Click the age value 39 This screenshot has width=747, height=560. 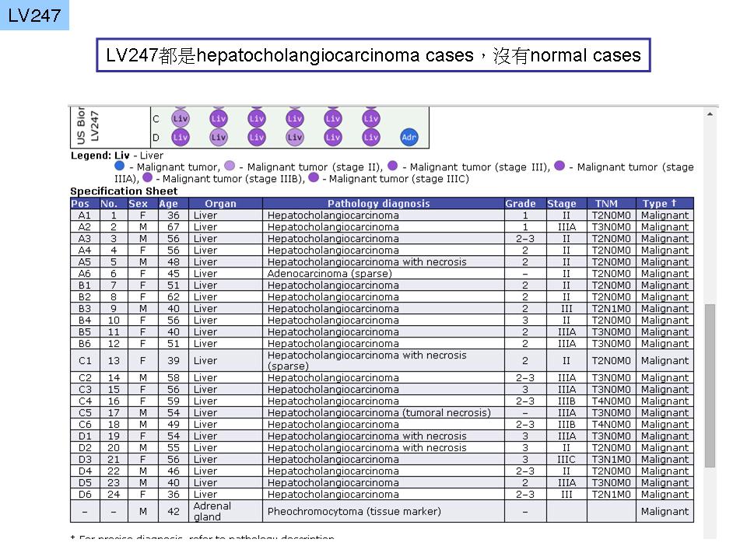174,360
